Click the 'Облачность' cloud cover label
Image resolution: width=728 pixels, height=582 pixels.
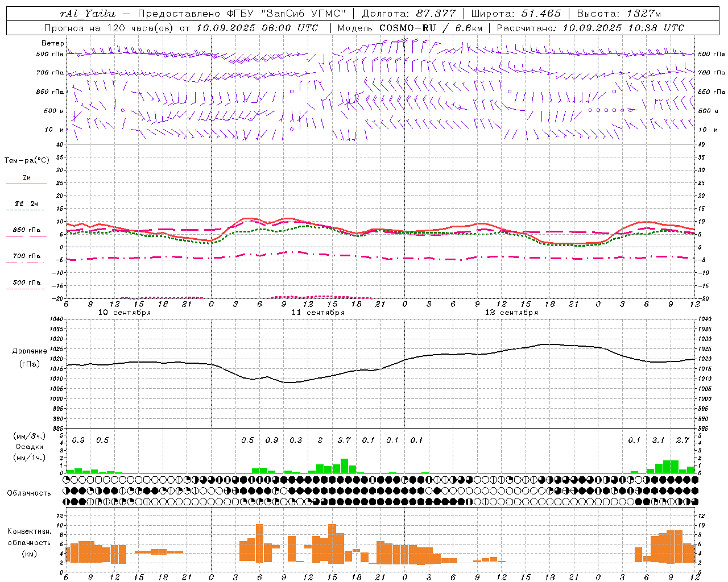tap(29, 493)
